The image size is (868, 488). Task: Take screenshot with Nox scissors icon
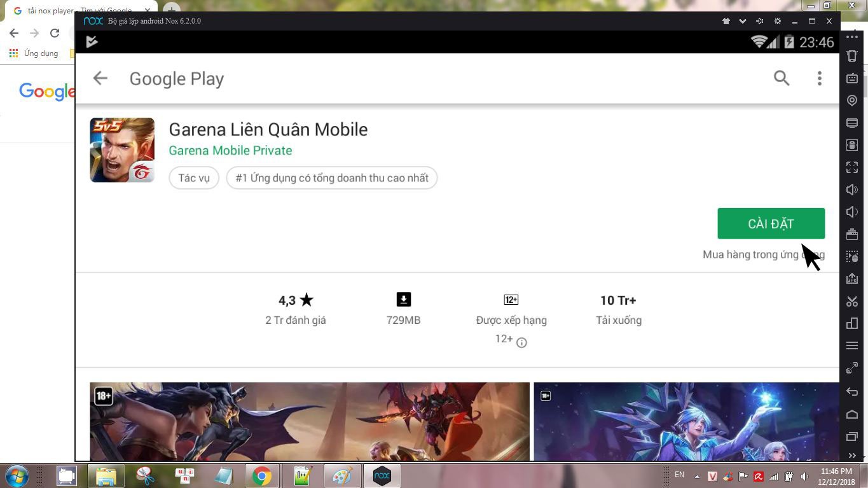(x=852, y=301)
